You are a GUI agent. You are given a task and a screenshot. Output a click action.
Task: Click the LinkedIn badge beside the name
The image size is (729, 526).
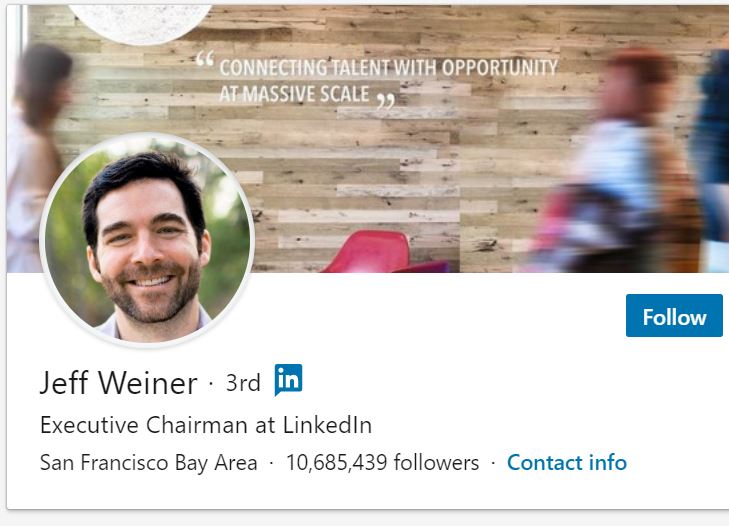[x=288, y=380]
